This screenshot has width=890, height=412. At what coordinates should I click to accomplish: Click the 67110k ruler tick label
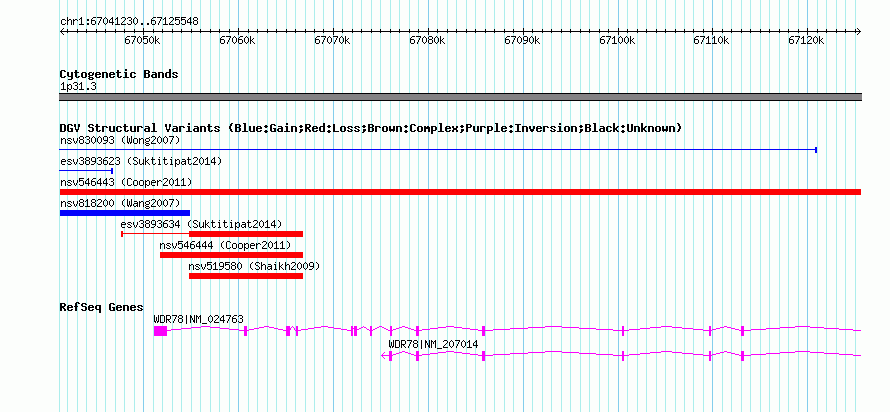tap(711, 40)
